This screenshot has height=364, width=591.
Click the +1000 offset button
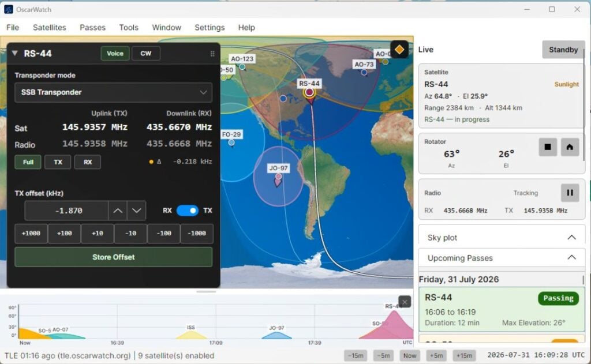click(x=31, y=234)
